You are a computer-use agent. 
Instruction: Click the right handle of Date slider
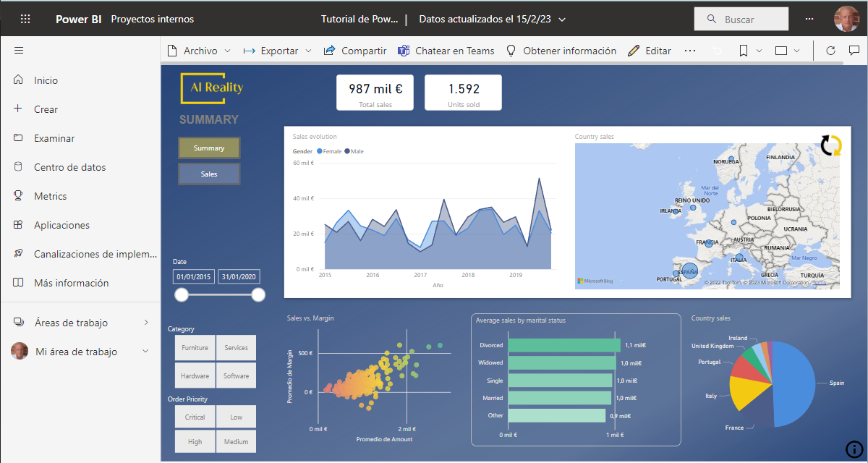click(x=258, y=294)
